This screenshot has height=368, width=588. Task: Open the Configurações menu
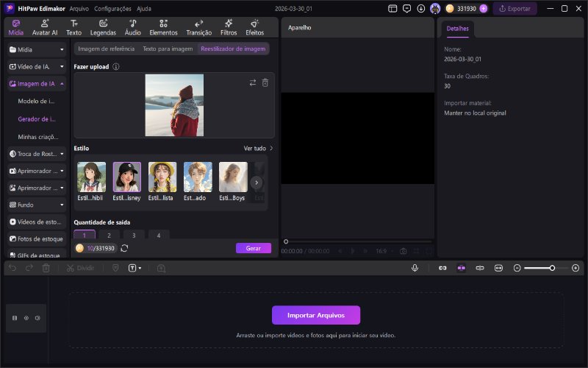[x=112, y=9]
